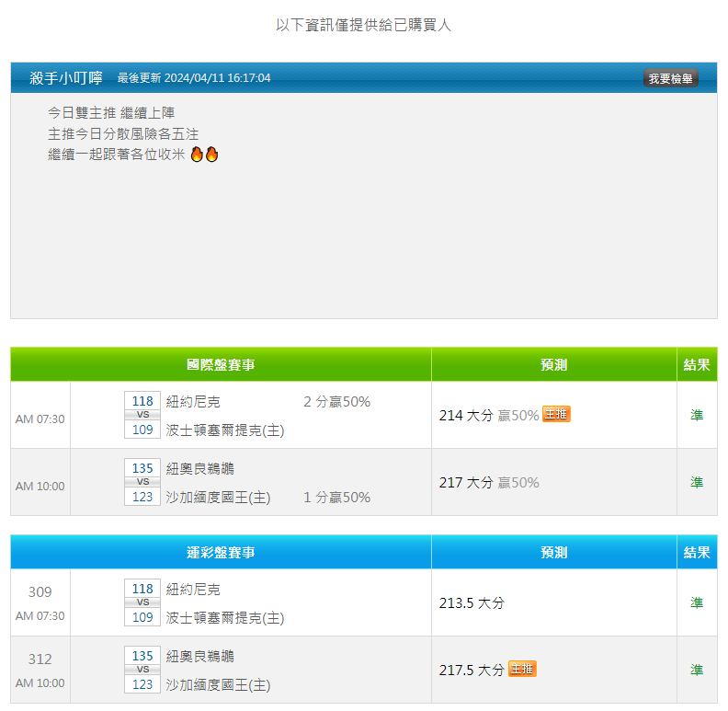Viewport: 728px width, 711px height.
Task: Click 沙加緬度國王(主) in the 國際盤 table
Action: click(x=218, y=498)
